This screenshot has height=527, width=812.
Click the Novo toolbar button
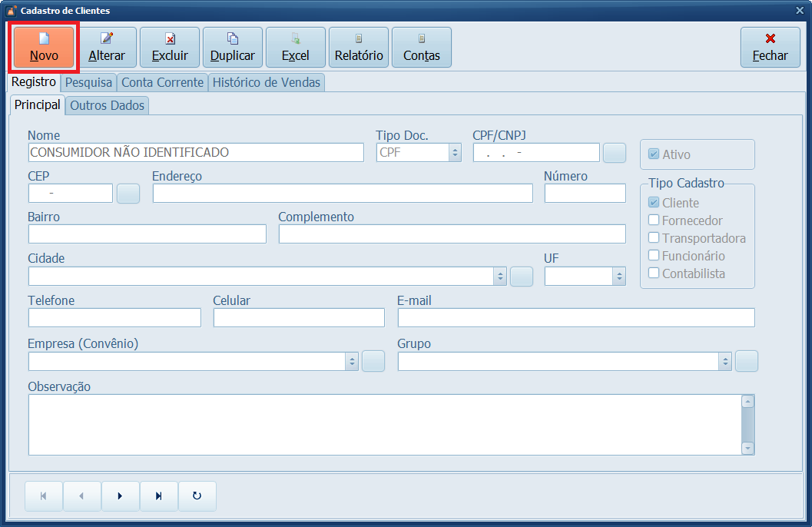click(44, 48)
